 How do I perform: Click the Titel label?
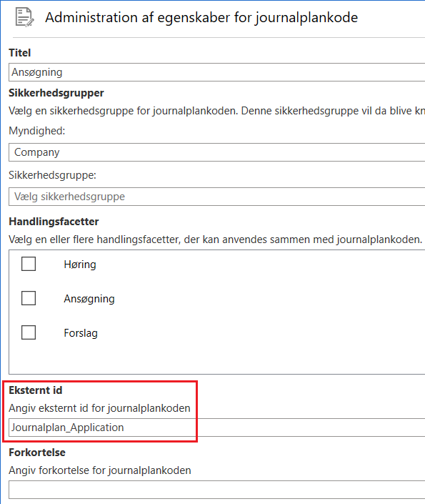19,53
